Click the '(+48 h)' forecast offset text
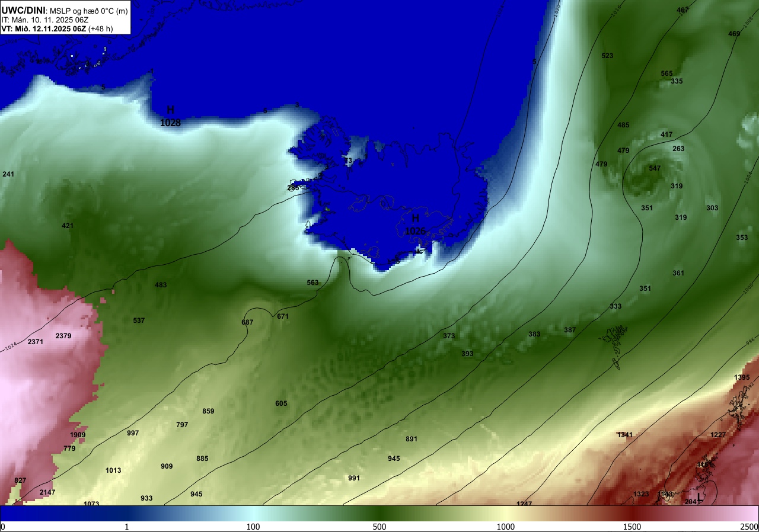 [x=100, y=29]
